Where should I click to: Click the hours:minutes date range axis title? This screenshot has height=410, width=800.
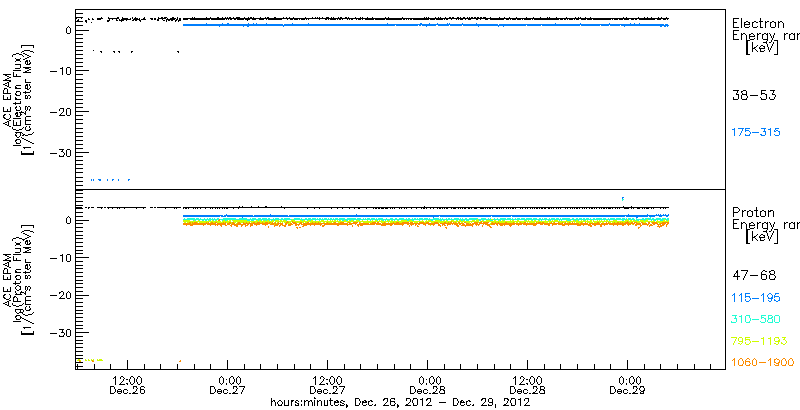(x=401, y=403)
